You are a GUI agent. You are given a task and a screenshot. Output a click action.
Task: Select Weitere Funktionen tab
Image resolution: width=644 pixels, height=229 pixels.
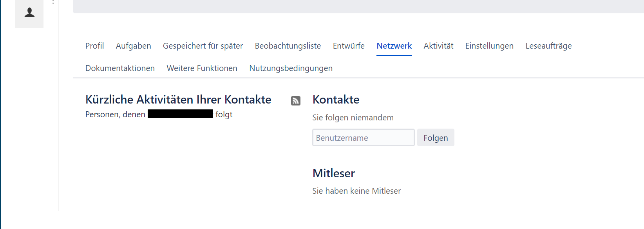[x=202, y=68]
